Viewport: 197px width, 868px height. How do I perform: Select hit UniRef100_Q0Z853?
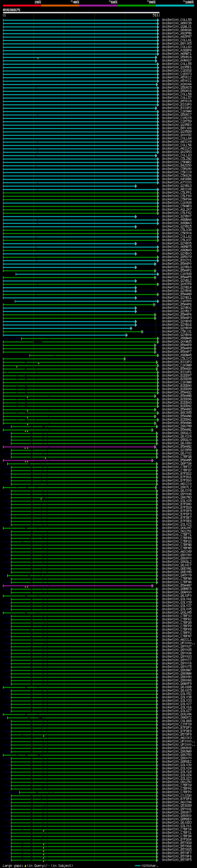pyautogui.click(x=176, y=152)
